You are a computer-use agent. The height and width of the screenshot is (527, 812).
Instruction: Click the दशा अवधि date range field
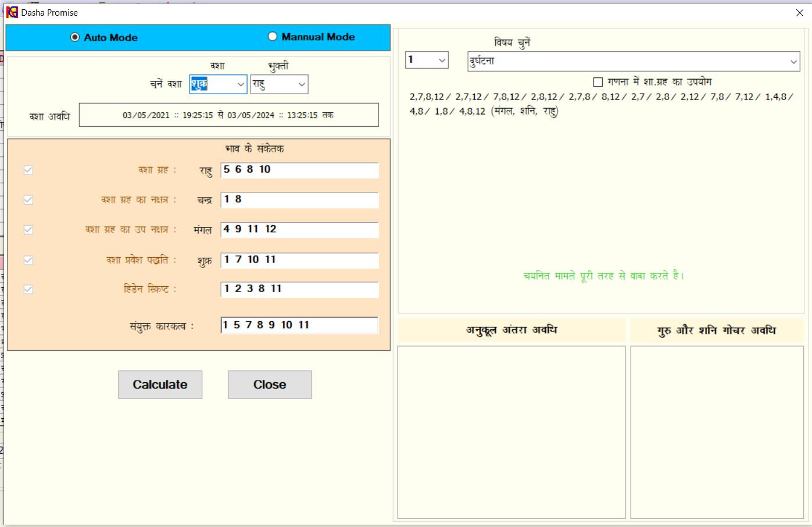[228, 115]
